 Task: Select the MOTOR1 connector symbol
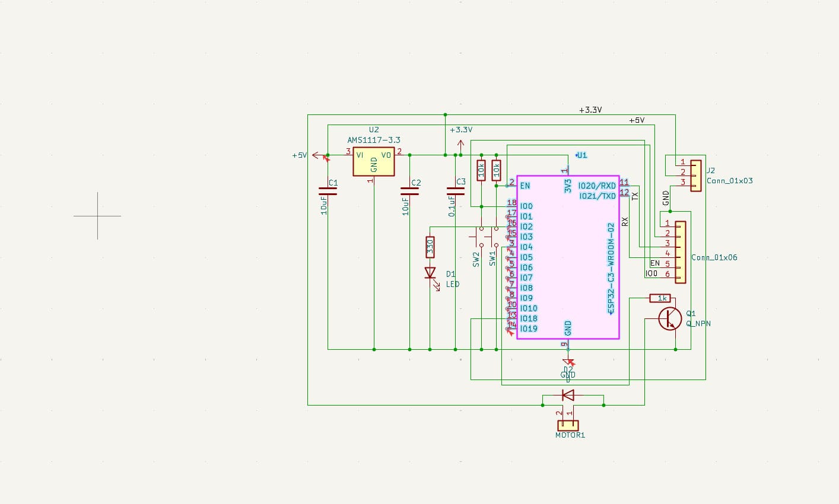[568, 425]
